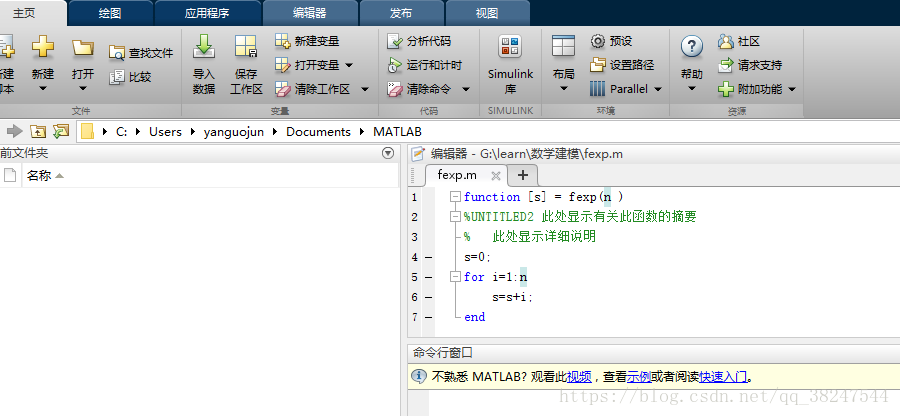The image size is (900, 416).
Task: Expand the Open (打开) dropdown arrow
Action: pyautogui.click(x=83, y=89)
